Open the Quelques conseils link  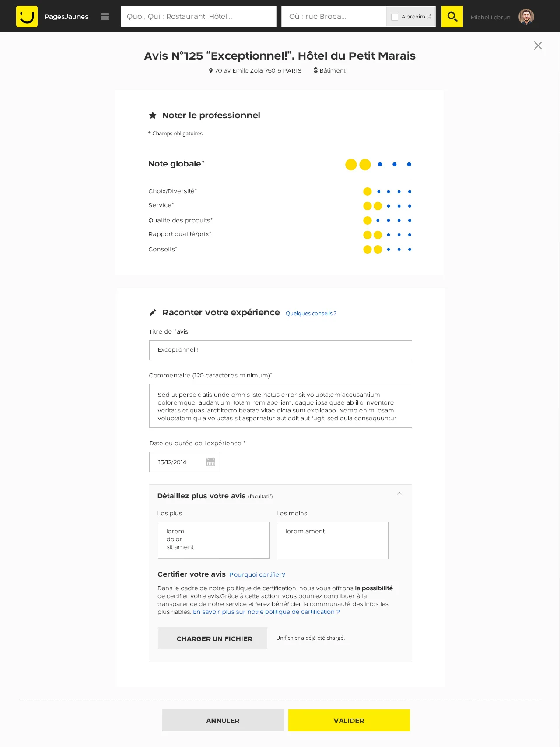pos(311,313)
